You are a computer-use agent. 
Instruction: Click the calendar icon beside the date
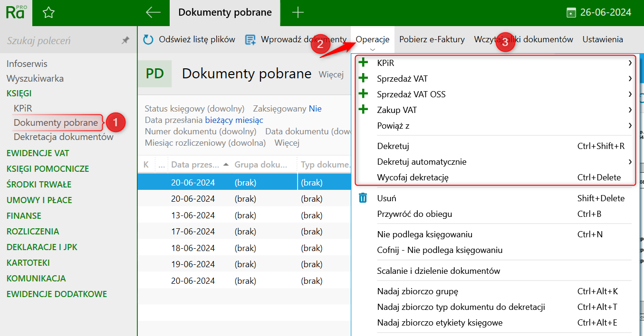tap(572, 13)
